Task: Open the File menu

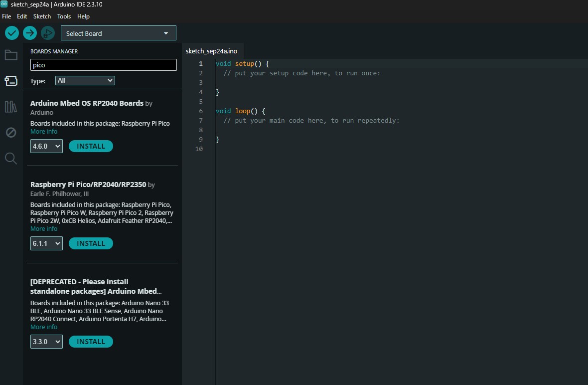Action: click(6, 16)
